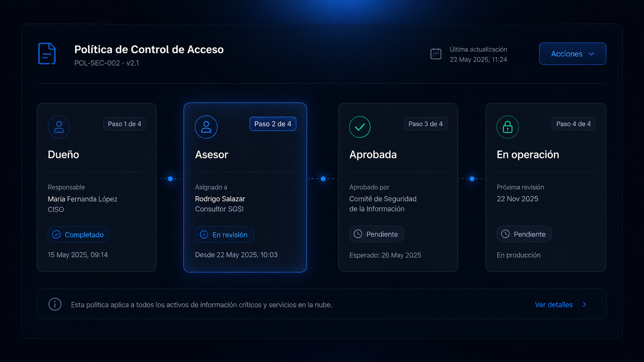Click the Pendiente badge on En operación card
The height and width of the screenshot is (362, 644).
(524, 234)
